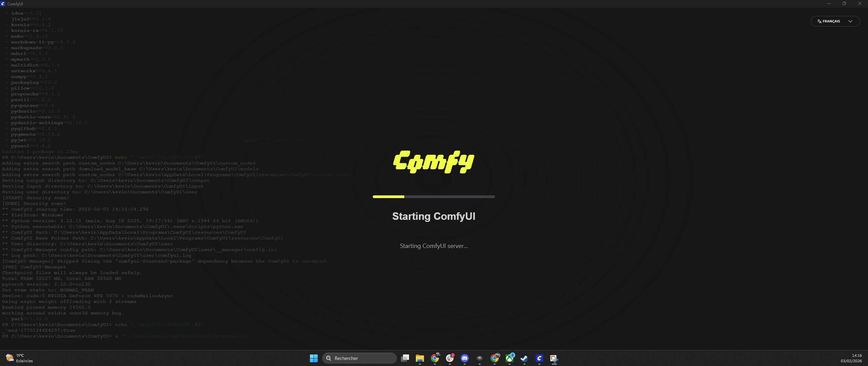The height and width of the screenshot is (366, 868).
Task: Switch to Discord in the taskbar
Action: [x=465, y=358]
